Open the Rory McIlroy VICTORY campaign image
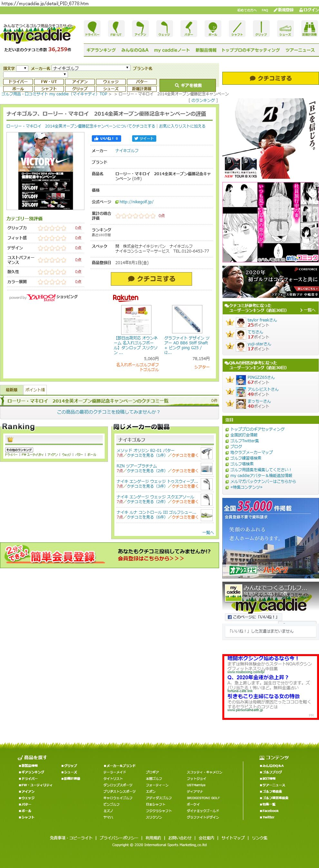This screenshot has height=868, width=319. click(45, 171)
